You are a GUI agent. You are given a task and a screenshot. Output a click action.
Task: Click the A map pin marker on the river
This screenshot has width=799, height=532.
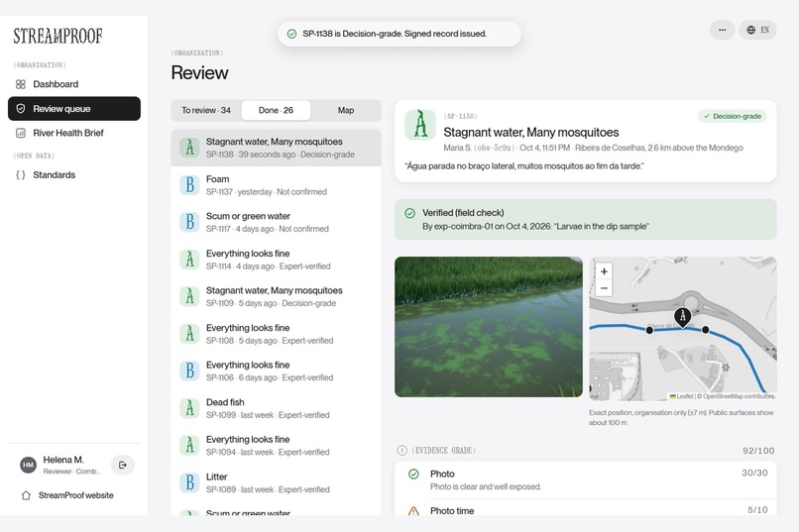[x=683, y=317]
